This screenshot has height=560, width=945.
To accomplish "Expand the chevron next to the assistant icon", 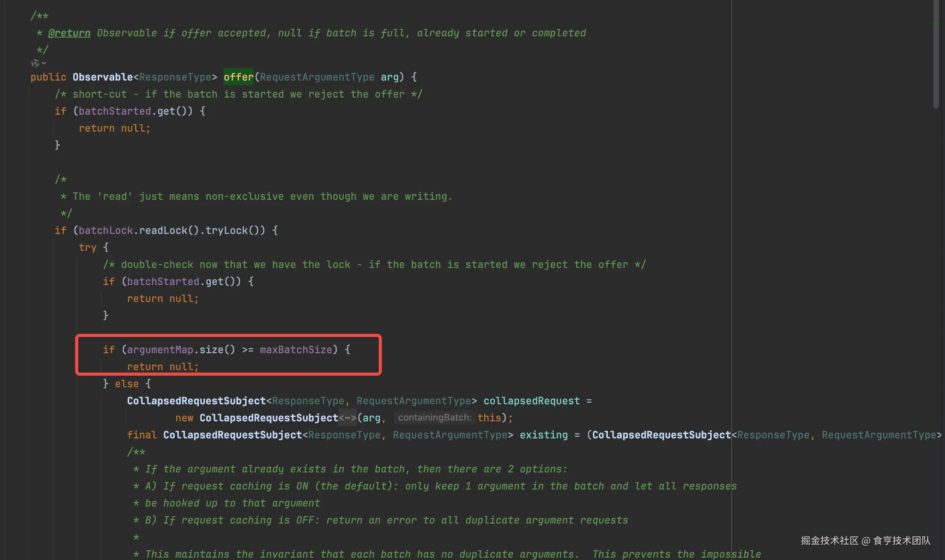I will pyautogui.click(x=44, y=63).
